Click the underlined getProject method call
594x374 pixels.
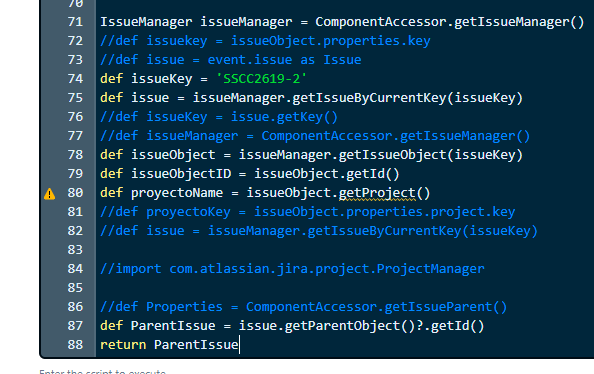(x=377, y=193)
